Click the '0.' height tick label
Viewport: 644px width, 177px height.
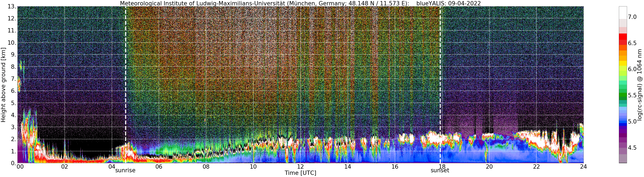(x=14, y=163)
